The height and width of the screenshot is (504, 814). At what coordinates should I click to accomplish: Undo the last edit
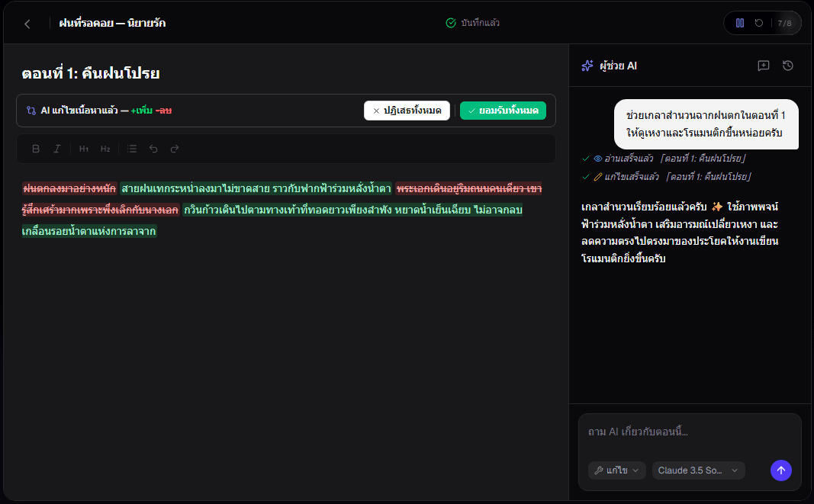[x=153, y=149]
